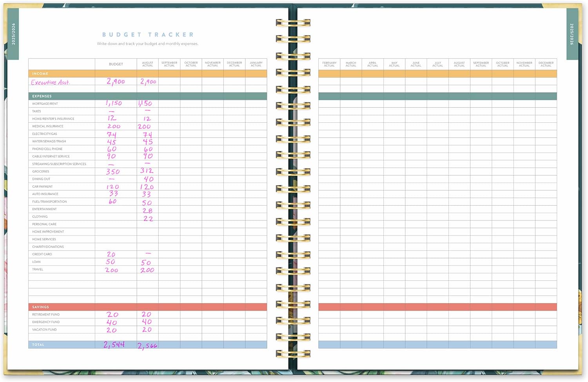Select the February Actual column header
The image size is (588, 382).
pos(329,64)
